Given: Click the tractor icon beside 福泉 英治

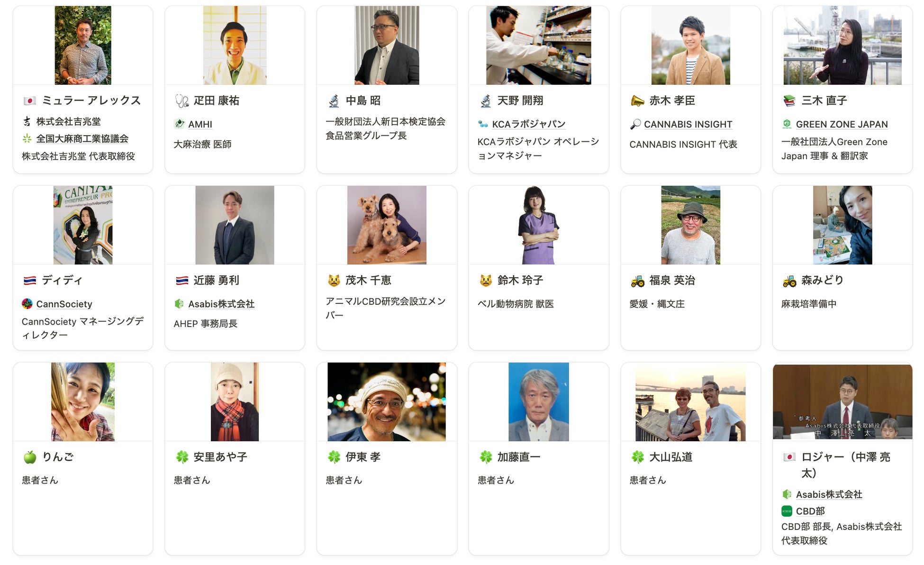Looking at the screenshot, I should pyautogui.click(x=637, y=280).
